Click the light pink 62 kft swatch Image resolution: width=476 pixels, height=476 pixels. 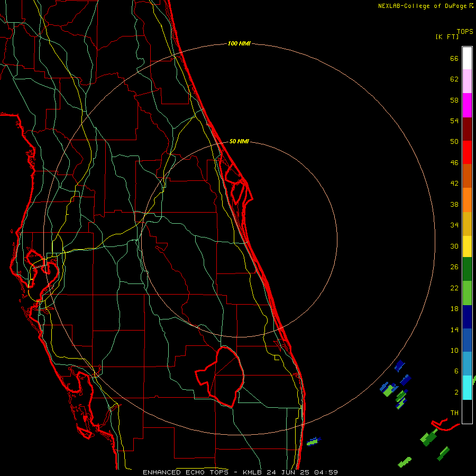(467, 81)
